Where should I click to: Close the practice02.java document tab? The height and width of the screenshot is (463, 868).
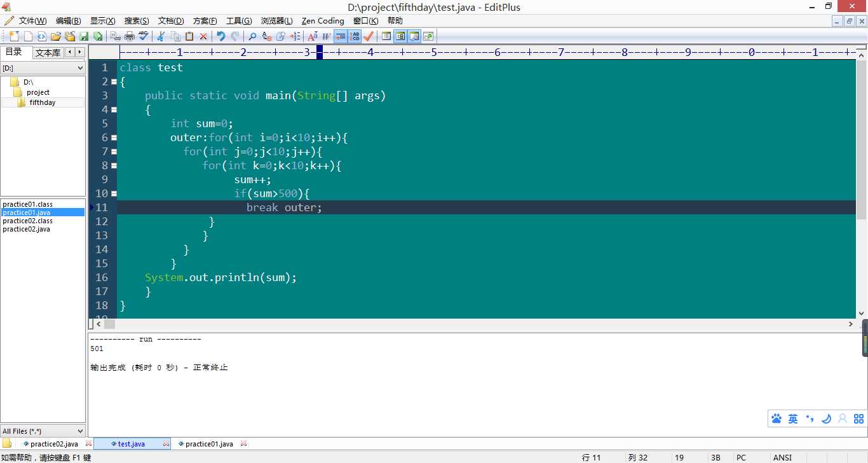pyautogui.click(x=88, y=444)
